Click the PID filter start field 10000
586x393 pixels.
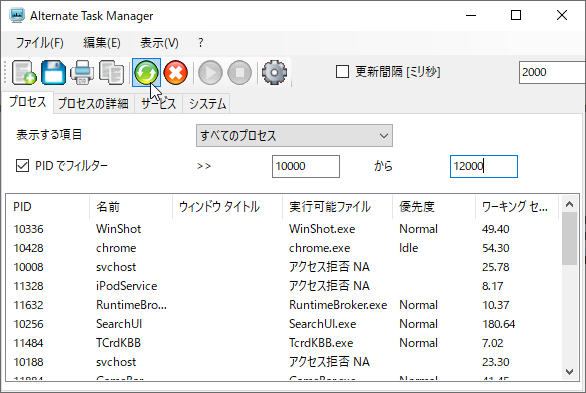(306, 166)
